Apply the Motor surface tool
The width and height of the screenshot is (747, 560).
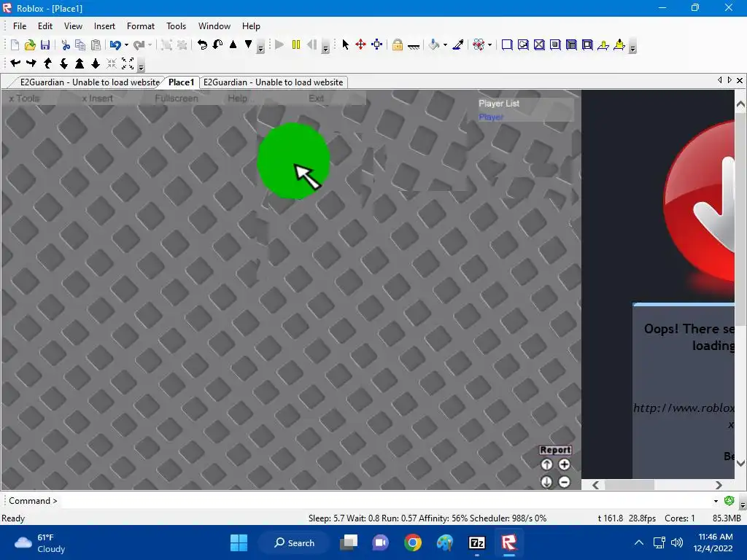(x=619, y=44)
